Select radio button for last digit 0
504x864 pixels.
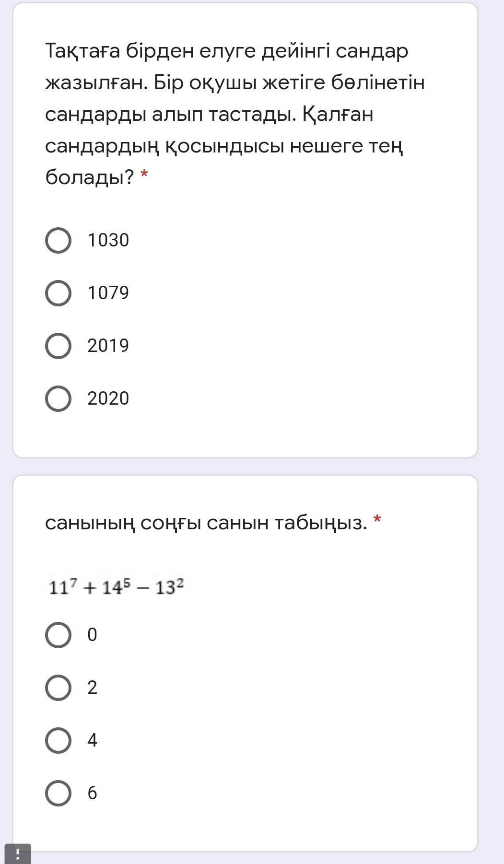(59, 635)
